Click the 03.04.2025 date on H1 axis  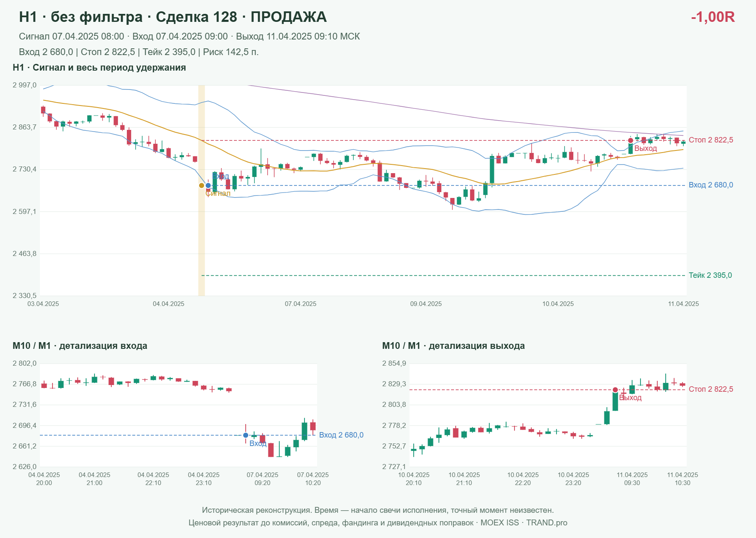pos(43,304)
